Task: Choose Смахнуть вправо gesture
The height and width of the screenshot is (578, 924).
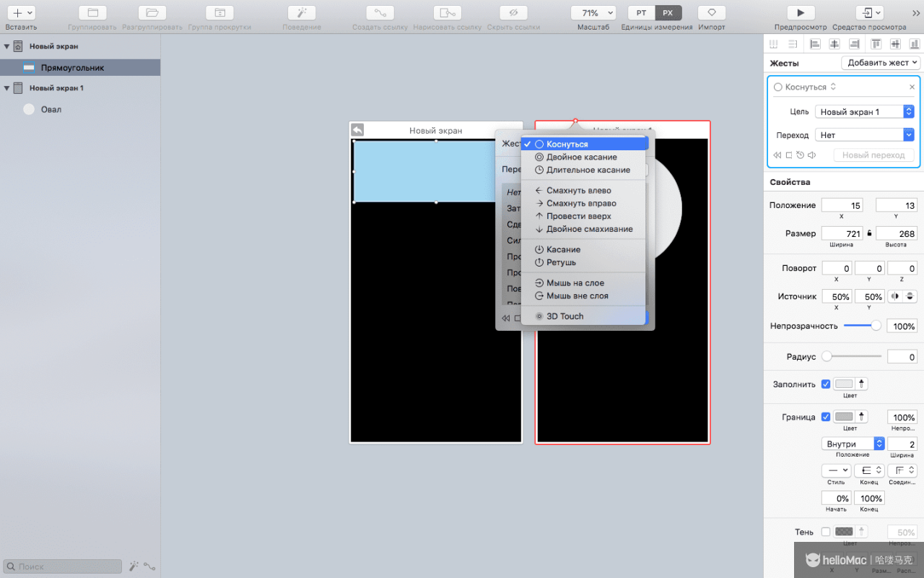Action: point(584,204)
